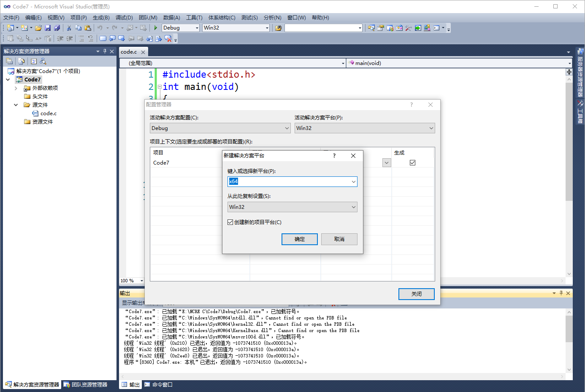This screenshot has width=585, height=392.
Task: Close the code.c editor tab
Action: [143, 52]
